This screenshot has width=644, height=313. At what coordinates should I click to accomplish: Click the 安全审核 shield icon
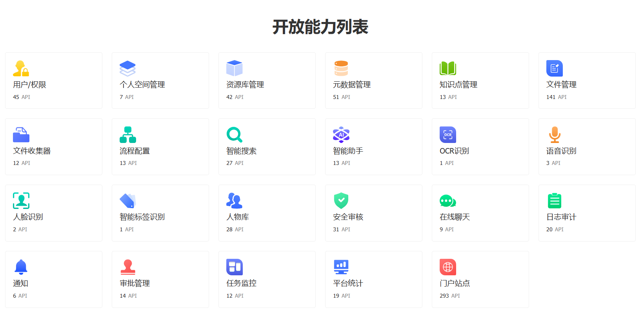pyautogui.click(x=341, y=201)
